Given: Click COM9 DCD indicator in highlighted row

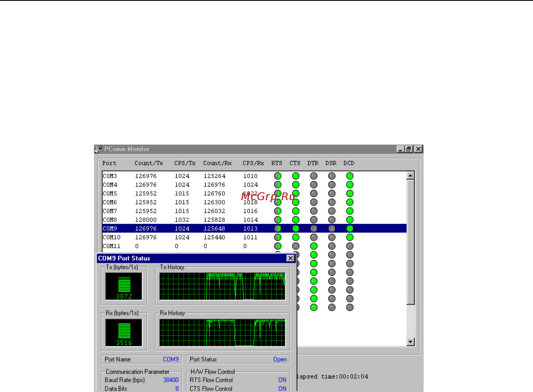Looking at the screenshot, I should tap(350, 228).
